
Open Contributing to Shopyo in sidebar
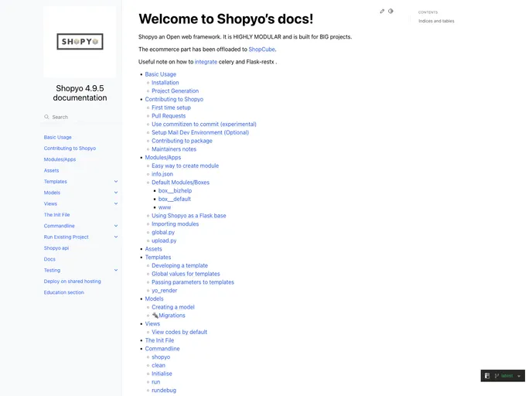point(70,148)
